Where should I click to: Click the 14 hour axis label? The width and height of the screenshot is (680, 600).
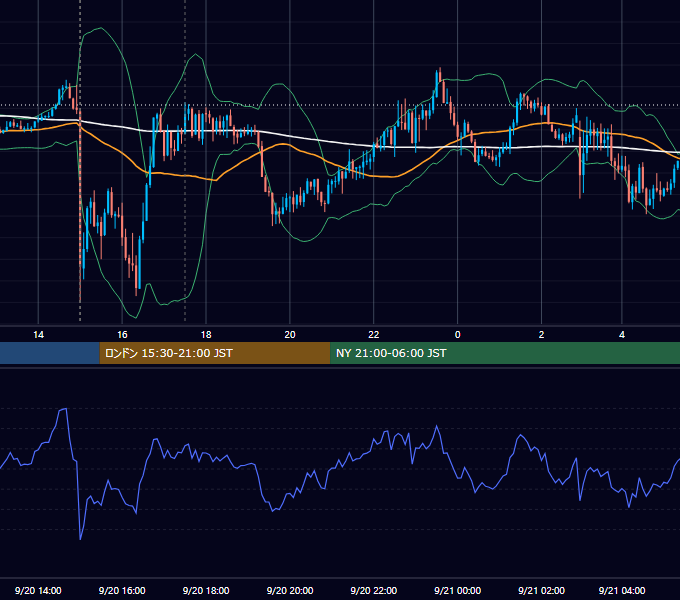[x=38, y=335]
